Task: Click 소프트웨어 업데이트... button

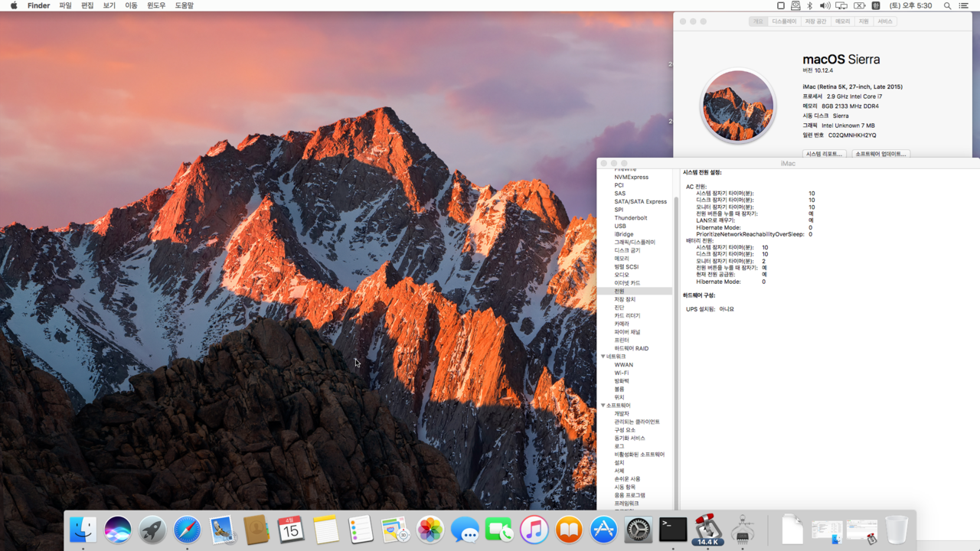Action: click(880, 154)
